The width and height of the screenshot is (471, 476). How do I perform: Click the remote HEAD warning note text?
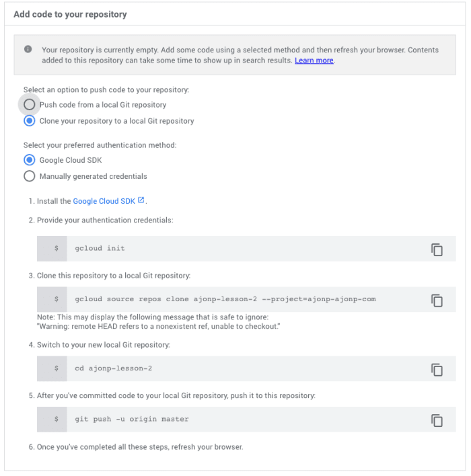[x=158, y=326]
